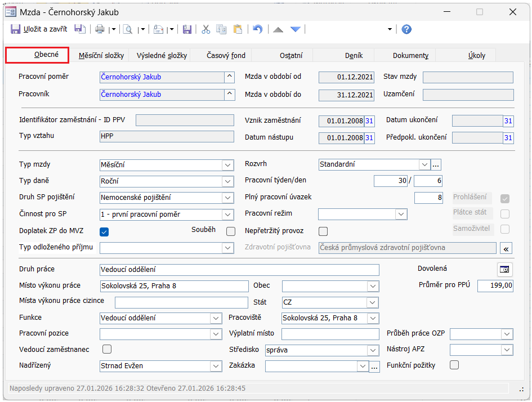This screenshot has width=532, height=402.
Task: Click the copy icon in the toolbar
Action: click(221, 29)
